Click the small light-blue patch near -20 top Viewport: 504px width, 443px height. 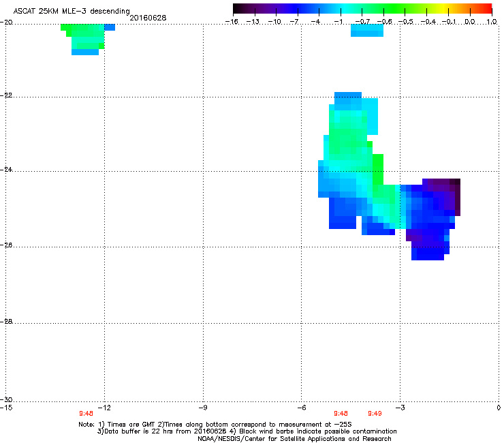[x=367, y=30]
